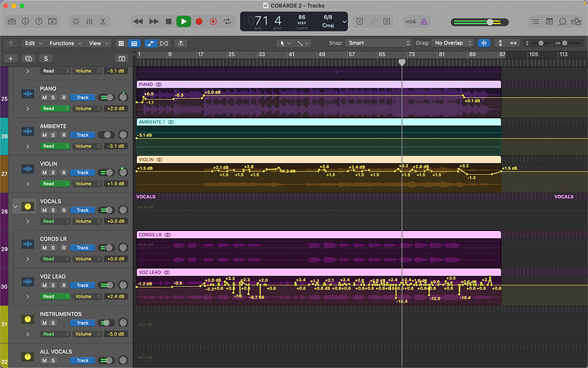Mute the INSTRUMENTOS track
This screenshot has height=368, width=588.
(x=44, y=323)
